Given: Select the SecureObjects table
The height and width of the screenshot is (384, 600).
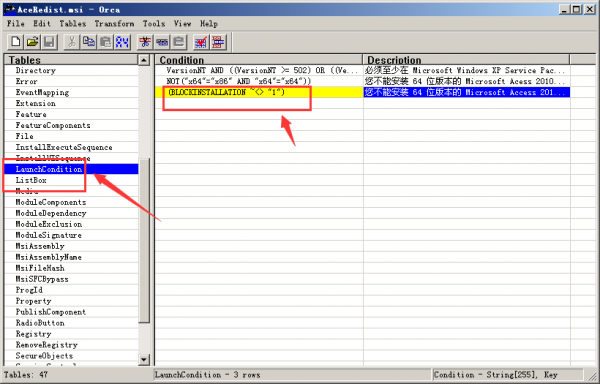Looking at the screenshot, I should tap(44, 356).
